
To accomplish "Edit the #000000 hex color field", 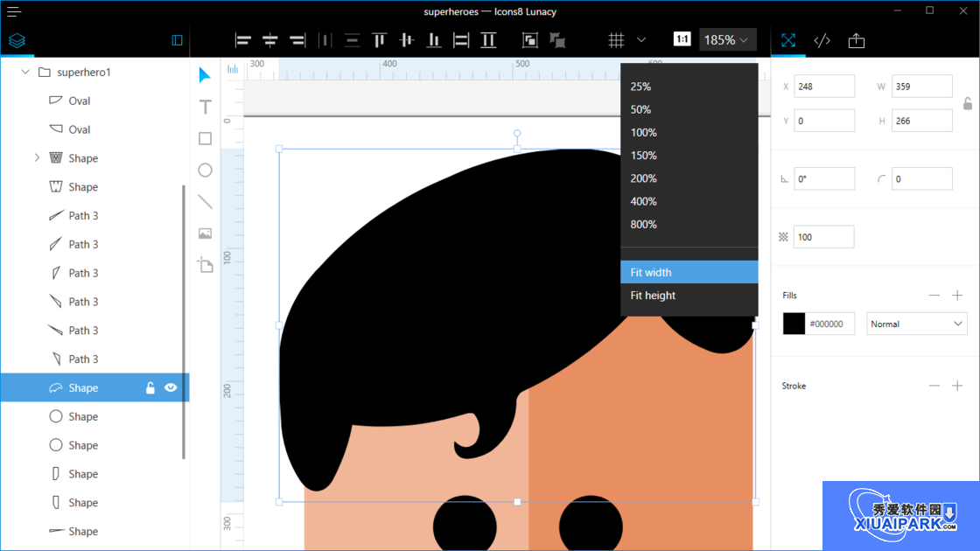I will click(830, 324).
